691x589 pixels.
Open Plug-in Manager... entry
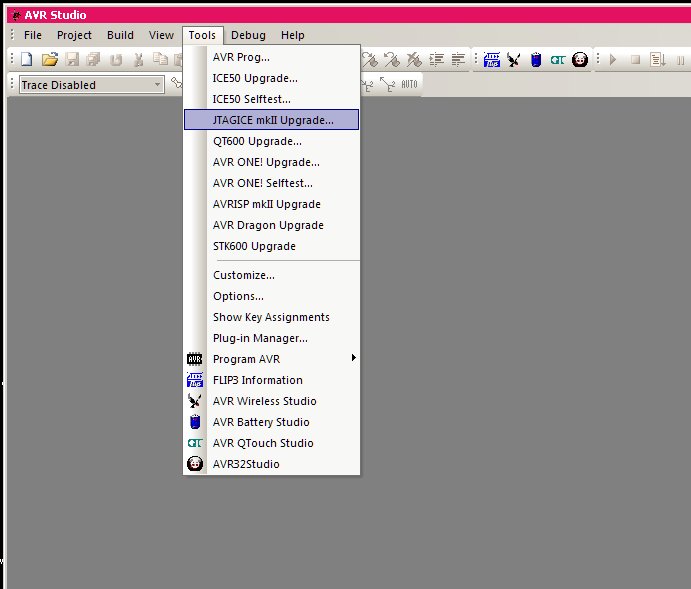(271, 338)
